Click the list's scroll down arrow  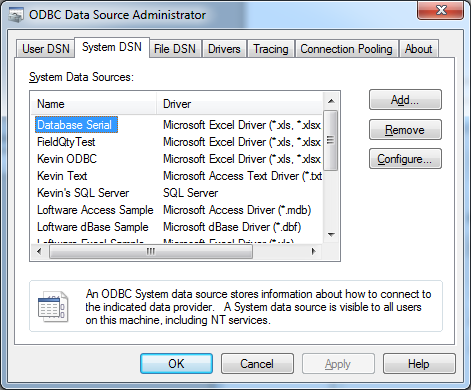pos(331,235)
